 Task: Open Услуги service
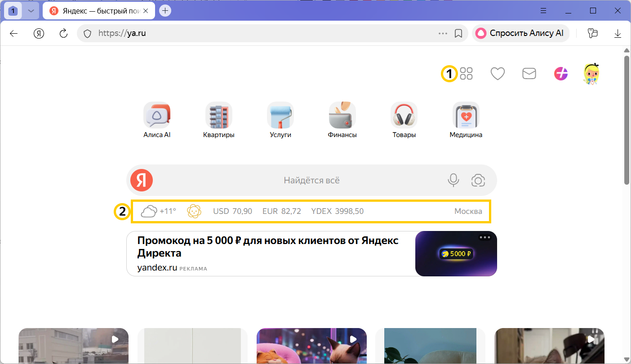click(x=280, y=120)
